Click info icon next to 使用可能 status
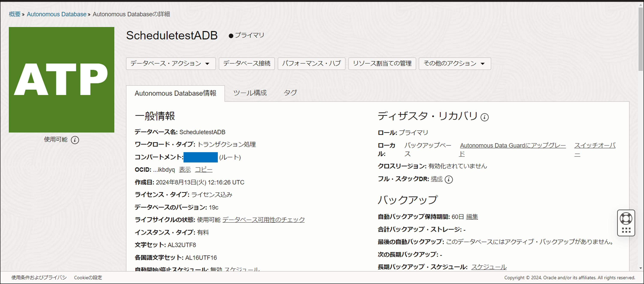Viewport: 644px width, 284px height. [x=75, y=140]
